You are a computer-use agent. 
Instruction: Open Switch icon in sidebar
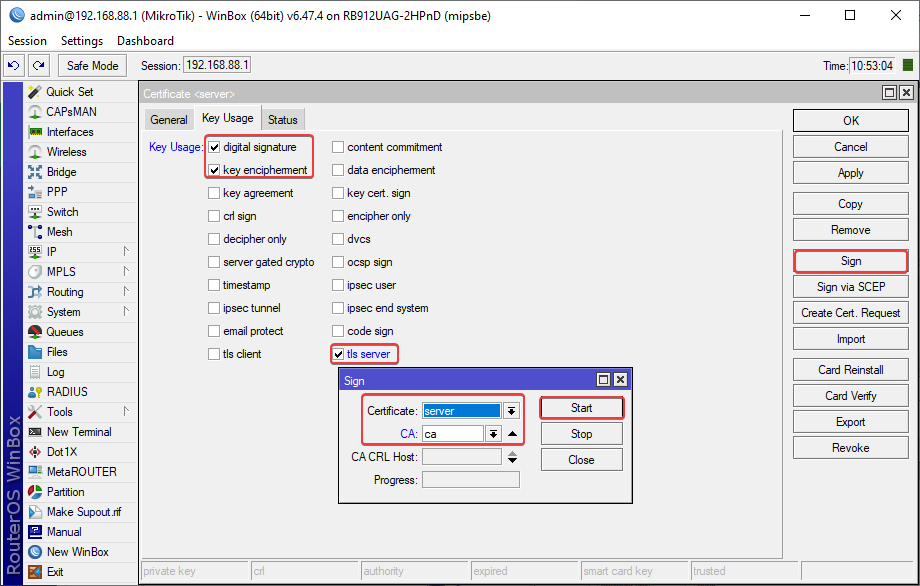(35, 212)
